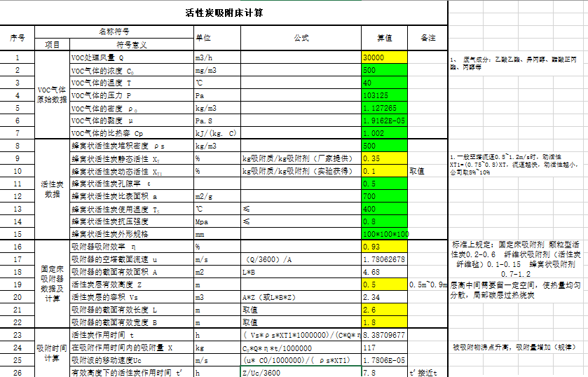Click the "公式" column header
Screen dimensions: 588x377
click(301, 38)
